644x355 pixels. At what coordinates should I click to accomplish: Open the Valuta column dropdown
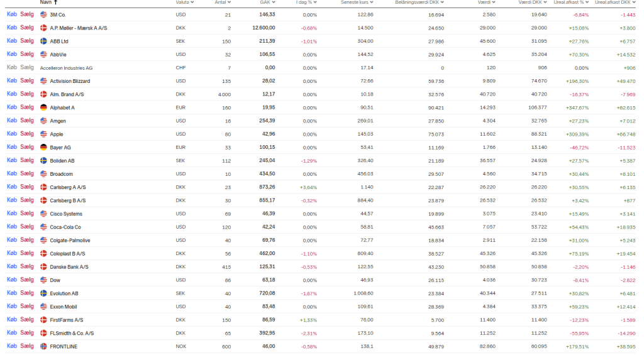tap(192, 3)
